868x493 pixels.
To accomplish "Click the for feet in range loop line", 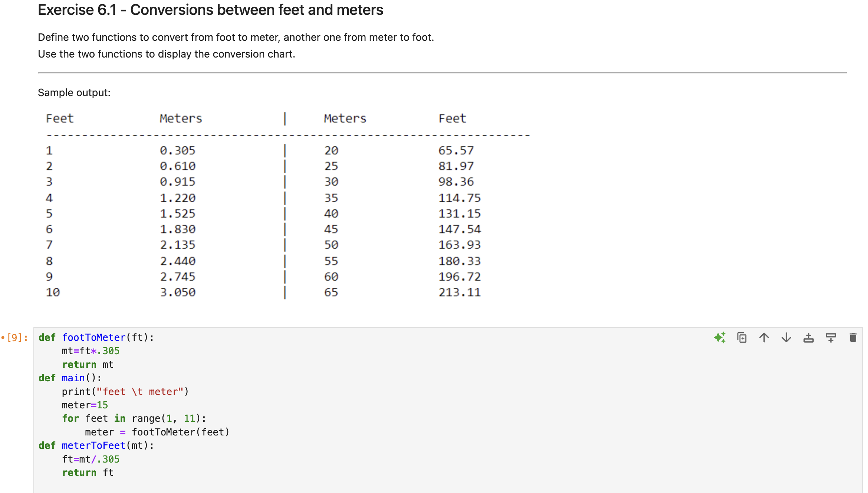I will click(133, 418).
